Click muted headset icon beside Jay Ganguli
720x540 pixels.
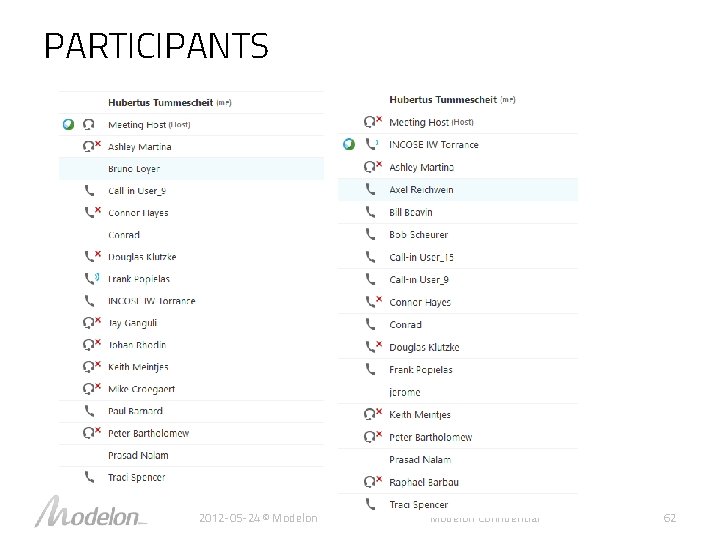[92, 323]
